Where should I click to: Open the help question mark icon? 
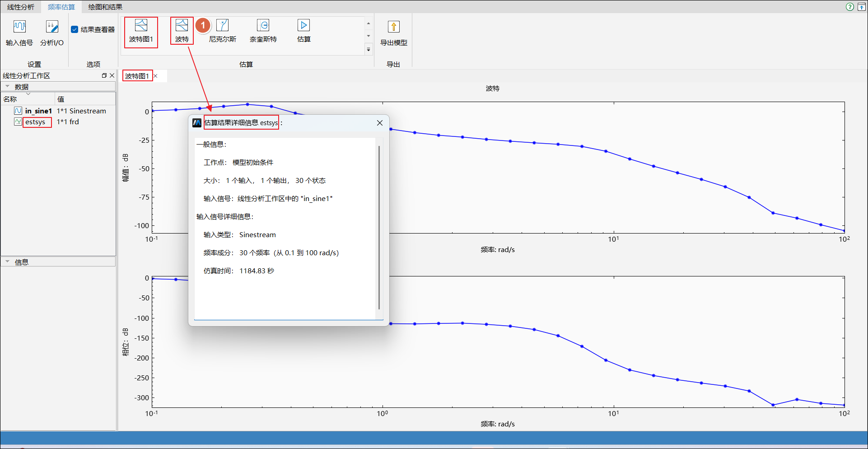pyautogui.click(x=849, y=7)
